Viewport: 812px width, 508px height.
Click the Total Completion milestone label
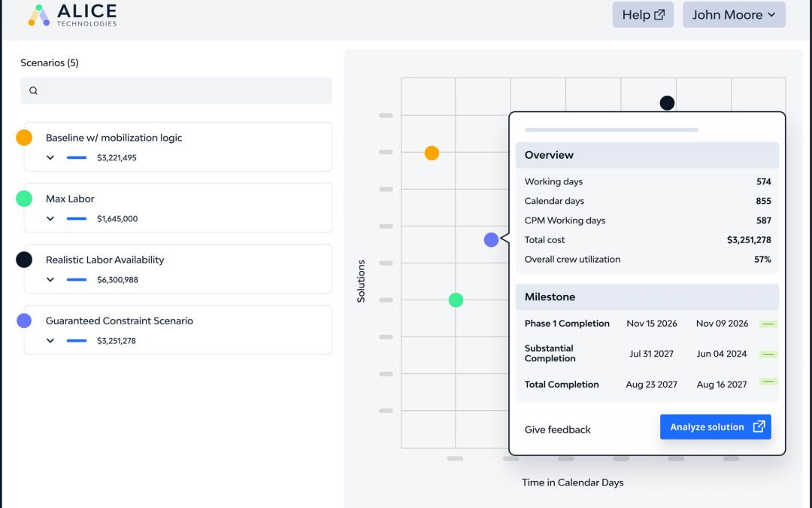pyautogui.click(x=562, y=385)
